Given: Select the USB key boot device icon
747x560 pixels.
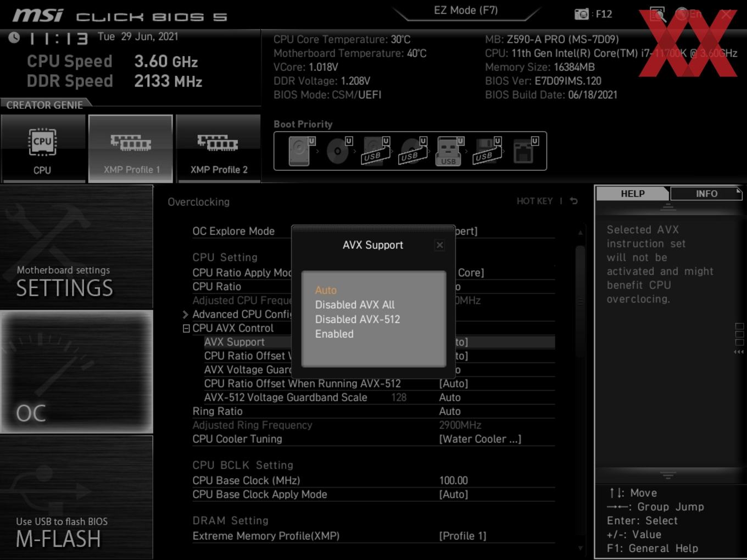Looking at the screenshot, I should coord(449,151).
